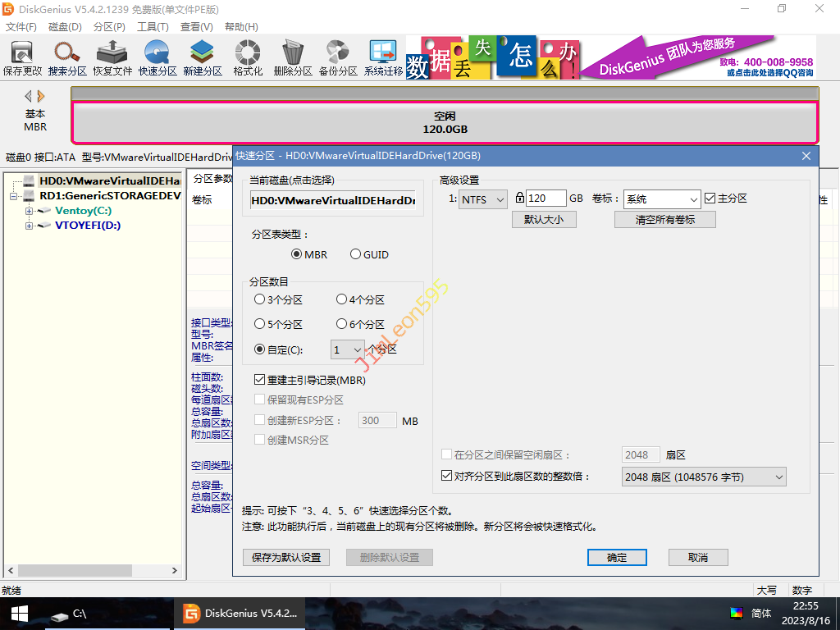Image resolution: width=840 pixels, height=630 pixels.
Task: Click the Windows Start button on the taskbar
Action: (x=18, y=613)
